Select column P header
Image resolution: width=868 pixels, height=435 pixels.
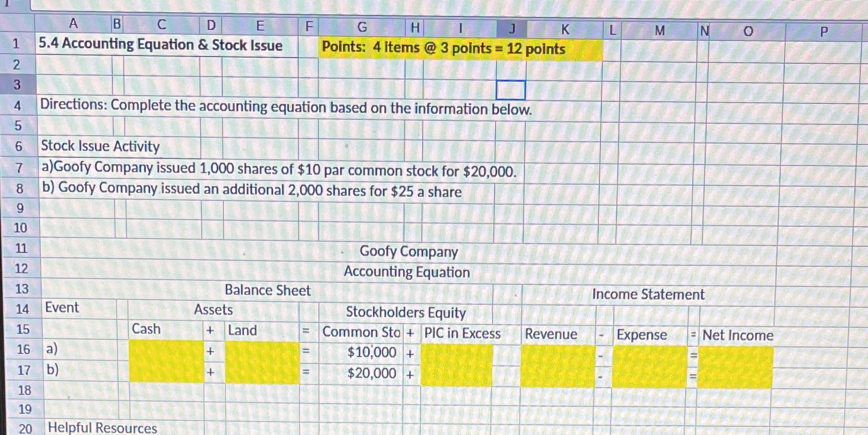(824, 32)
